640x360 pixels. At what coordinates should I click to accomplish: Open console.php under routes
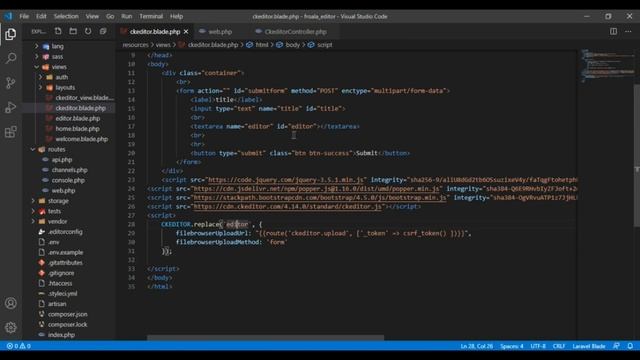click(x=68, y=180)
